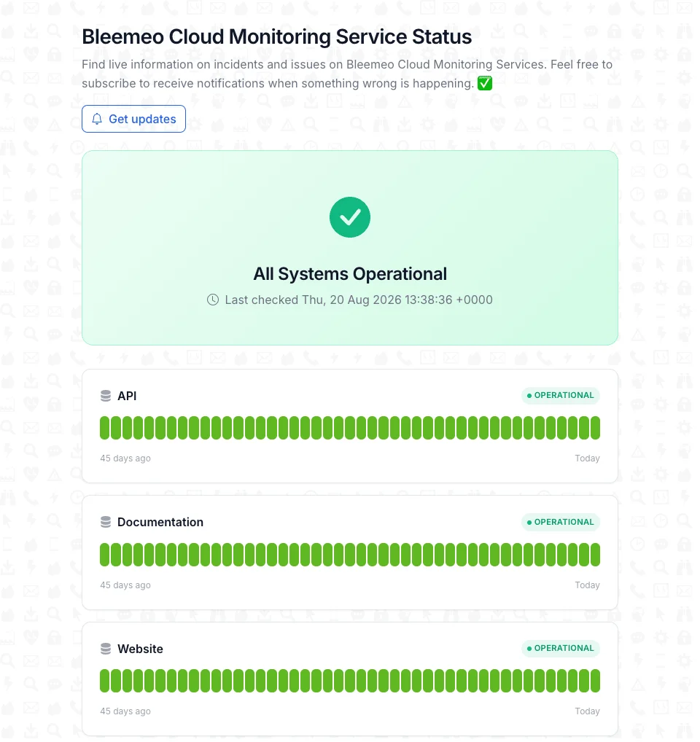This screenshot has height=742, width=700.
Task: Click the last uptime bar in Website row
Action: point(596,682)
